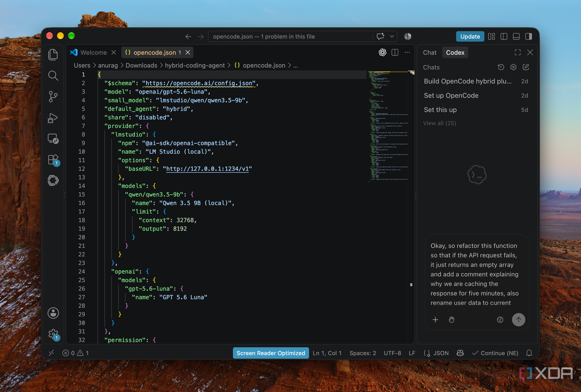Click the OpenAI Codex icon in editor toolbar
581x392 pixels.
[x=382, y=52]
